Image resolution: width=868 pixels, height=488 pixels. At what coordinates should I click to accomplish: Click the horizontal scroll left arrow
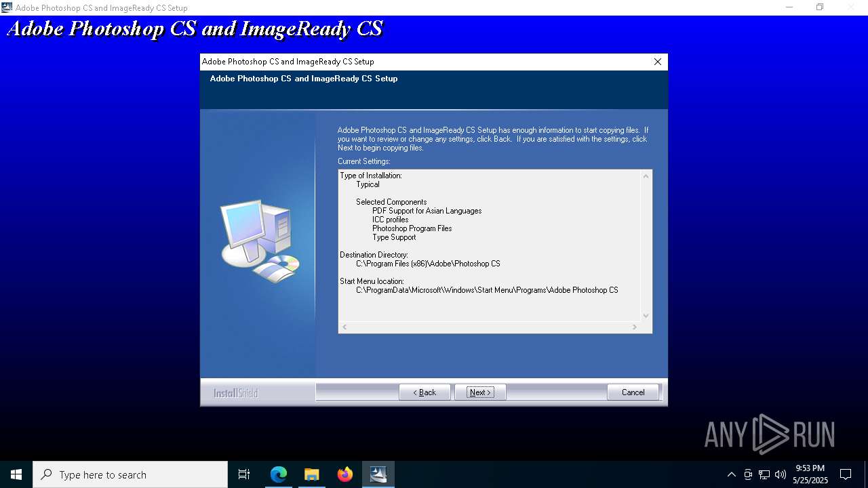344,327
